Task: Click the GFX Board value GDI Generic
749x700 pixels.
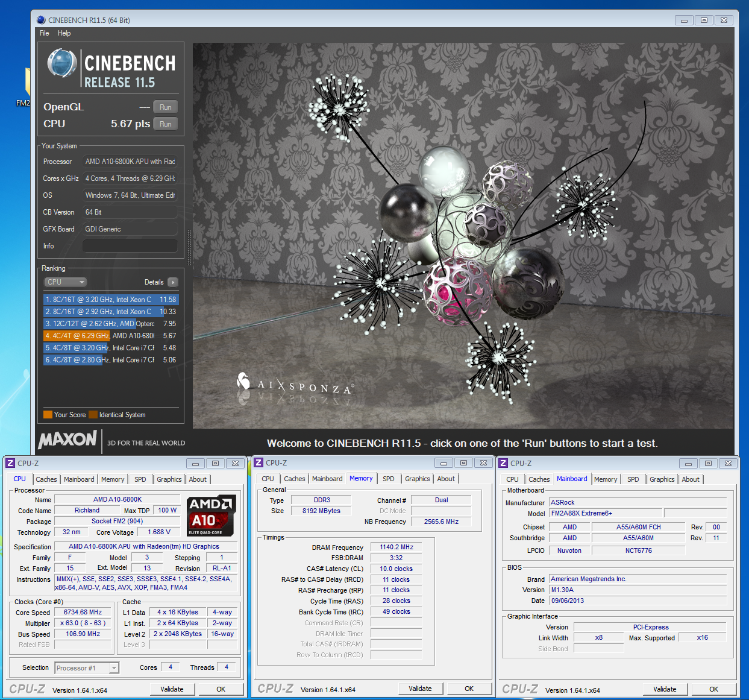Action: pos(130,229)
